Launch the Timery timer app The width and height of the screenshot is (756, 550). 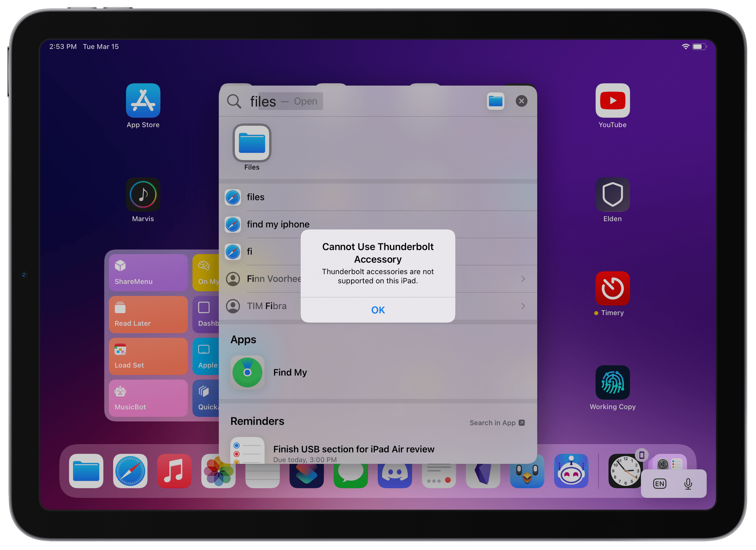pyautogui.click(x=612, y=288)
